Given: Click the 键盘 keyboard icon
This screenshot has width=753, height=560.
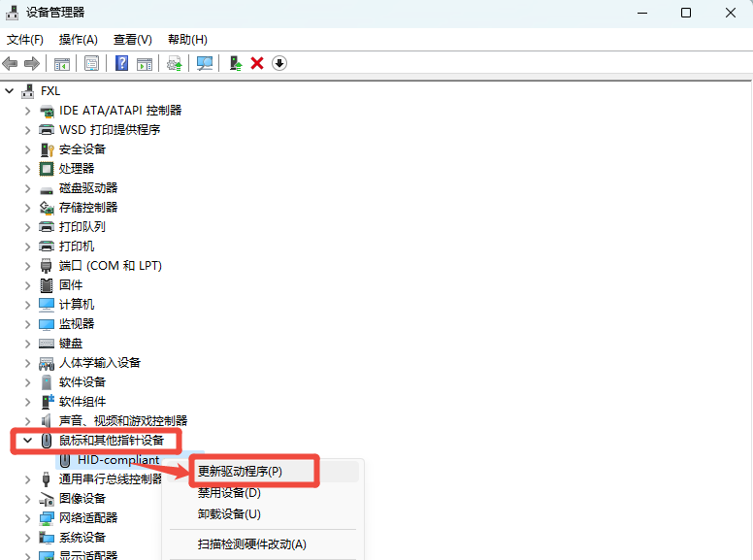Looking at the screenshot, I should coord(47,344).
